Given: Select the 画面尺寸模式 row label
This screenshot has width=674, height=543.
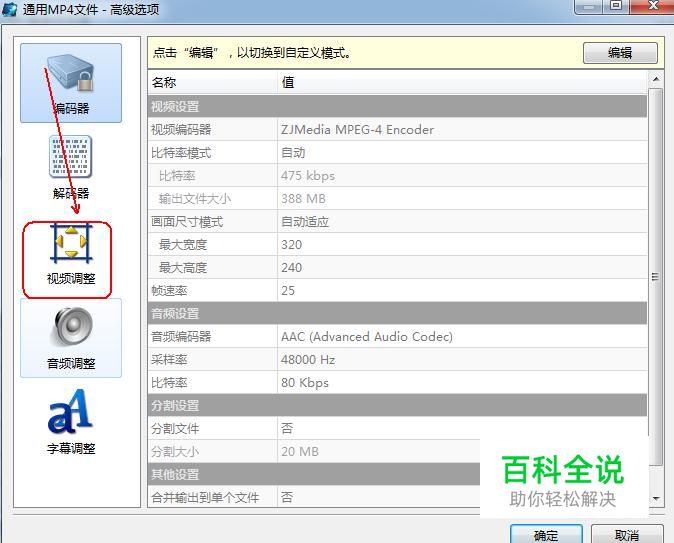Looking at the screenshot, I should pos(187,222).
